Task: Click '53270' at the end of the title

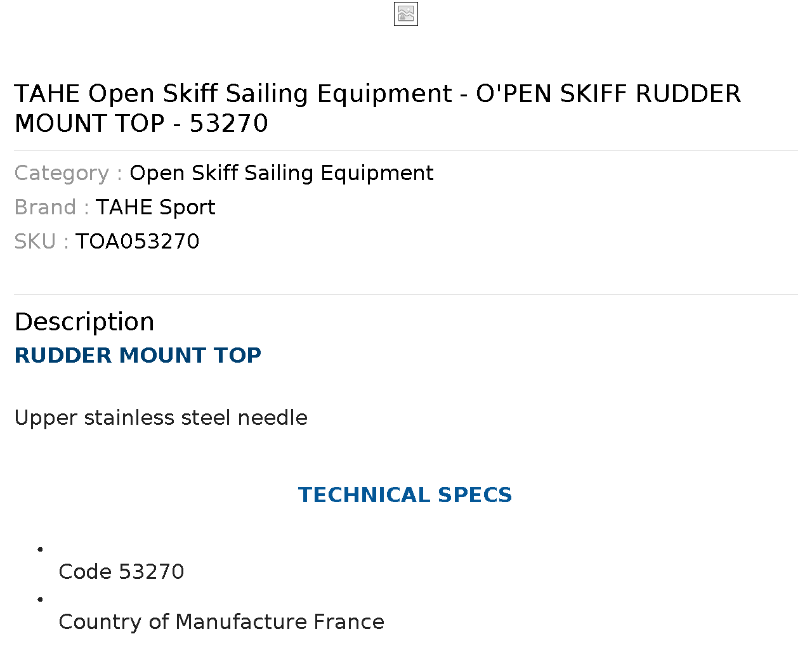Action: (x=229, y=124)
